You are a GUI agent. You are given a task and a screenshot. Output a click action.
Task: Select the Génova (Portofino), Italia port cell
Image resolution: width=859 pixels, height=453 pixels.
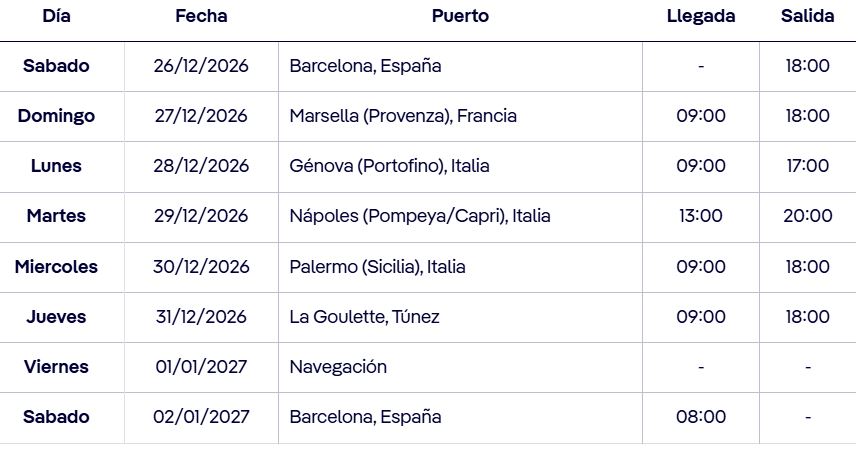[389, 166]
